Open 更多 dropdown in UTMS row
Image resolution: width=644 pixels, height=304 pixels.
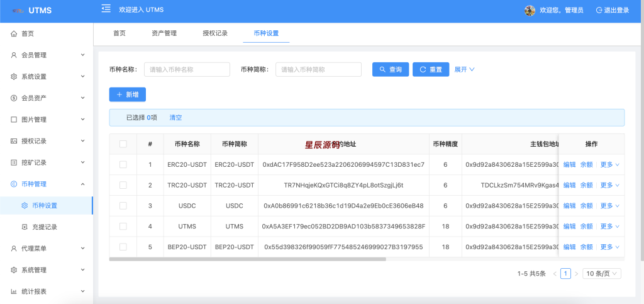point(610,227)
